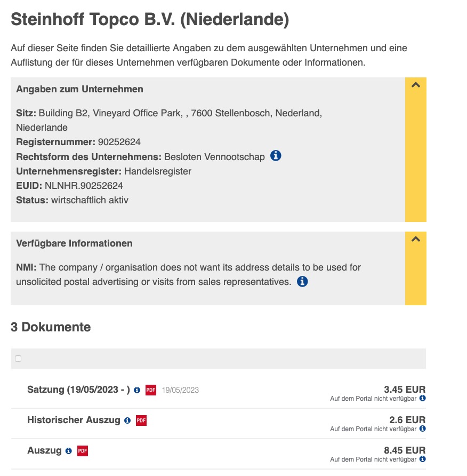
Task: Click the Angaben zum Unternehmen panel heading
Action: tap(80, 89)
